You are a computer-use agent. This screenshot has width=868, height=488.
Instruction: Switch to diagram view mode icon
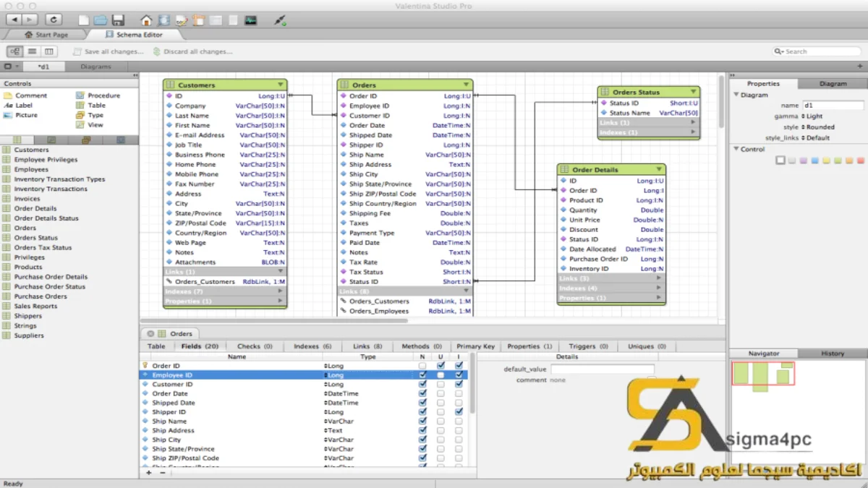pyautogui.click(x=15, y=51)
